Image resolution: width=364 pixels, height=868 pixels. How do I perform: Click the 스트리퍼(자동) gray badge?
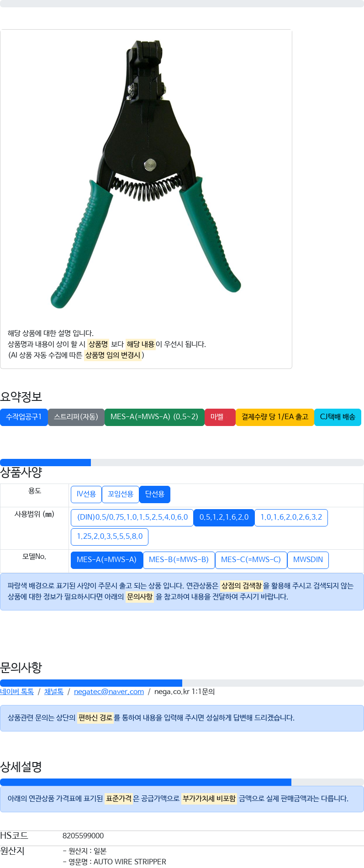click(x=76, y=417)
